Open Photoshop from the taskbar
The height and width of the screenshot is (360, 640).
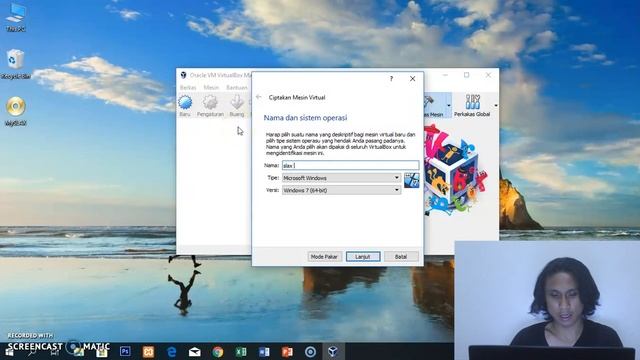tap(125, 351)
